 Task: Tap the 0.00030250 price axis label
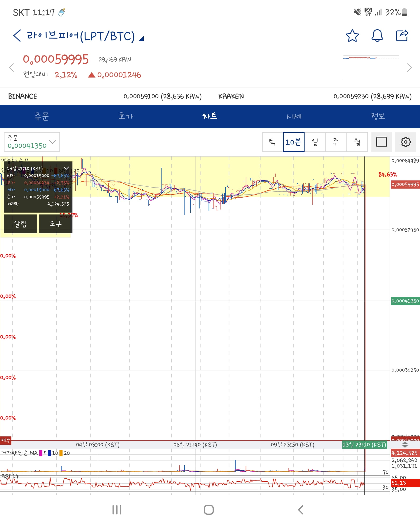coord(405,370)
